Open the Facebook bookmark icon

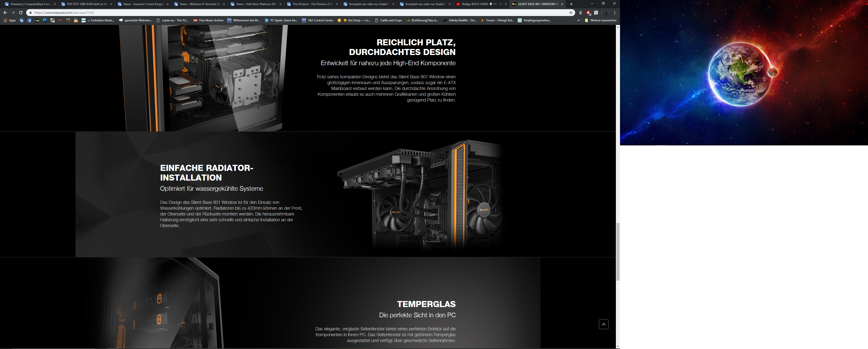tap(29, 20)
